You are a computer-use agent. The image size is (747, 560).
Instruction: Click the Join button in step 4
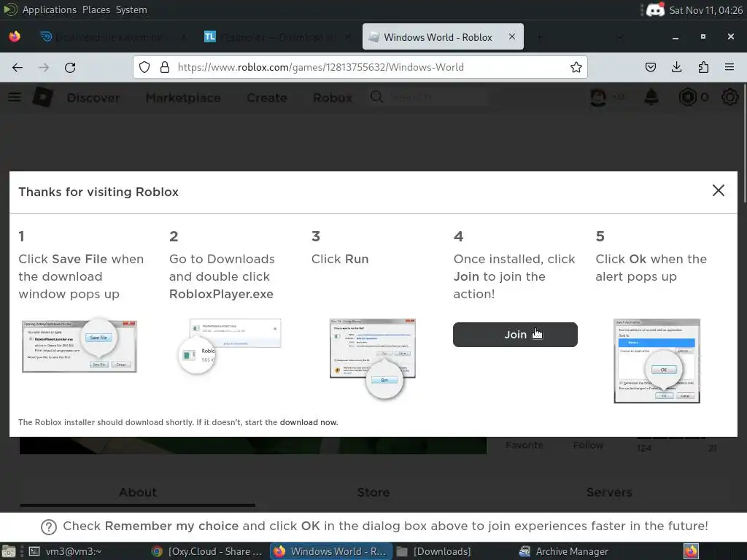click(515, 335)
